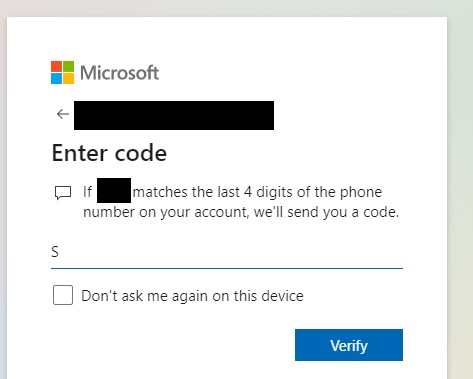Image resolution: width=473 pixels, height=379 pixels.
Task: Click the "Don't ask me again on this device" label
Action: pyautogui.click(x=192, y=296)
